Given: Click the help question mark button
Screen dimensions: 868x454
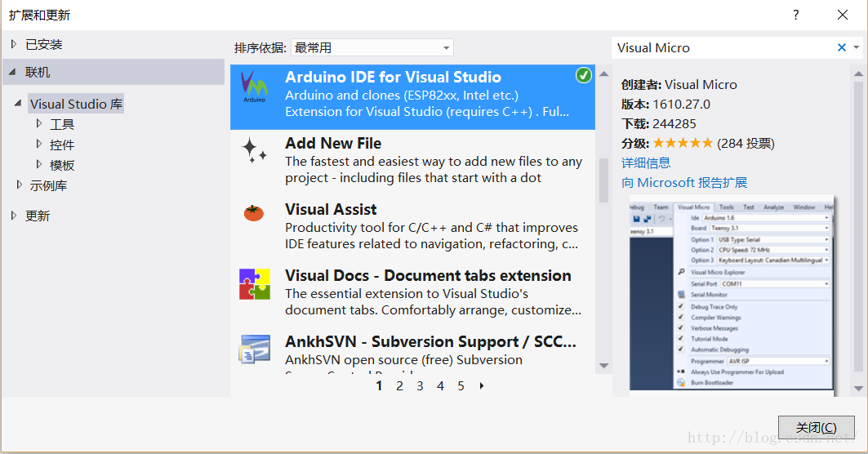Looking at the screenshot, I should [x=795, y=15].
